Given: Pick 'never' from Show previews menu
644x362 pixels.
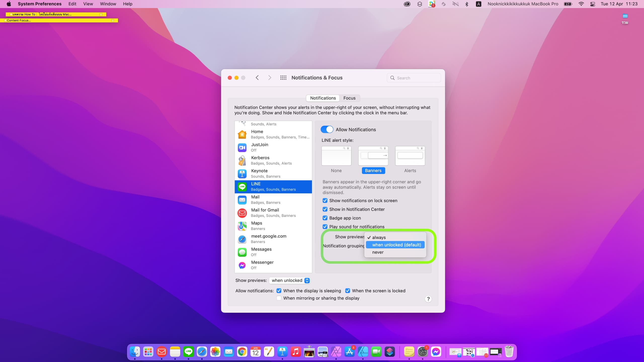Looking at the screenshot, I should (378, 252).
